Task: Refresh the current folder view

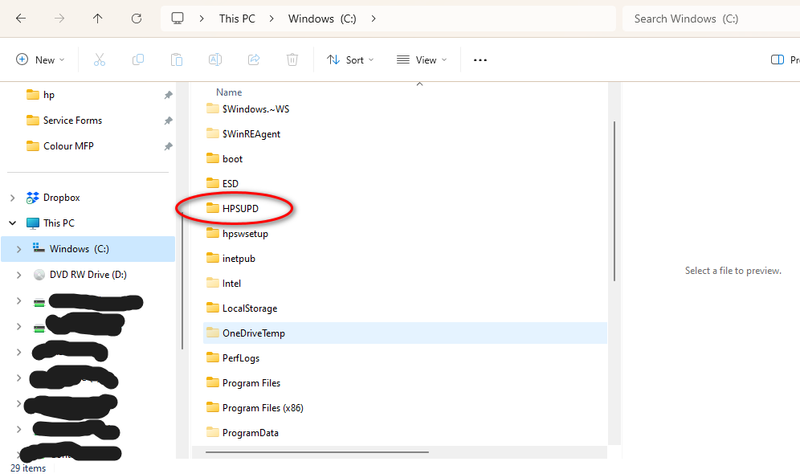Action: point(136,19)
